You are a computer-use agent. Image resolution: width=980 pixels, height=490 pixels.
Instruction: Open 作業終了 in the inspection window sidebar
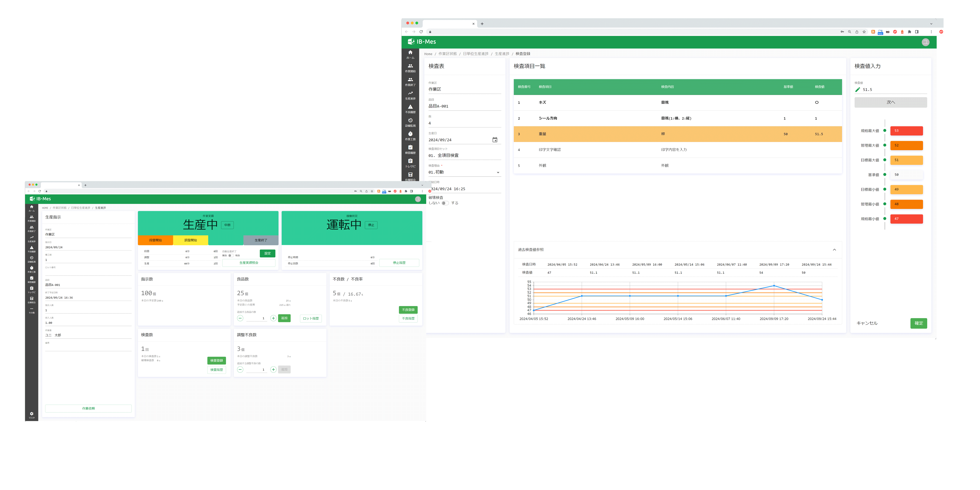click(x=410, y=82)
